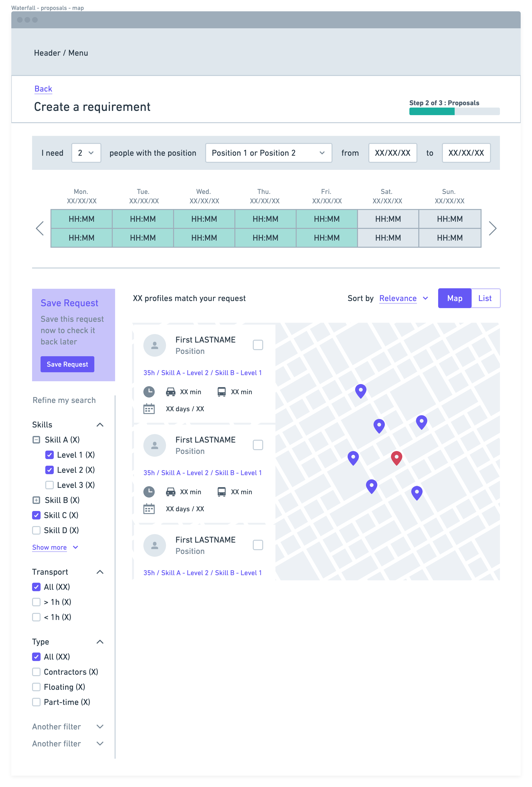This screenshot has height=787, width=532.
Task: Expand the second Another filter section
Action: click(100, 743)
